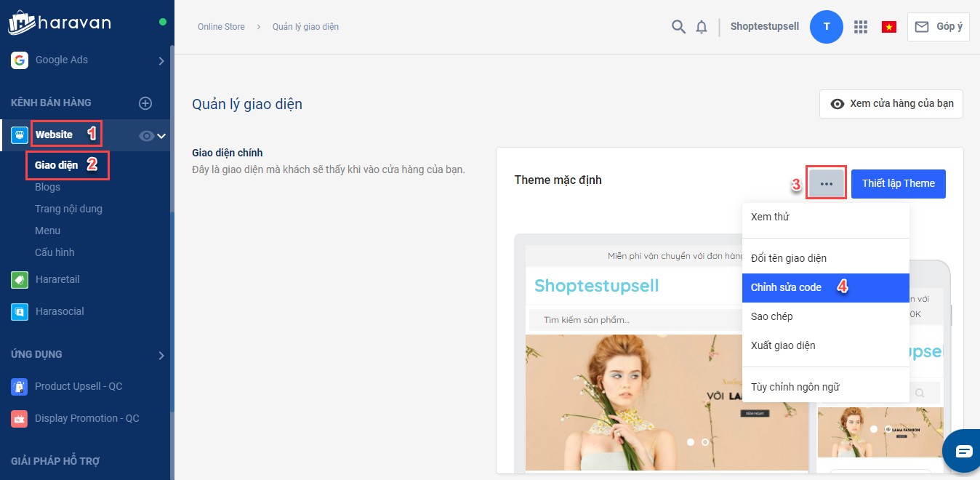Open the three-dots theme actions dropdown

click(826, 183)
